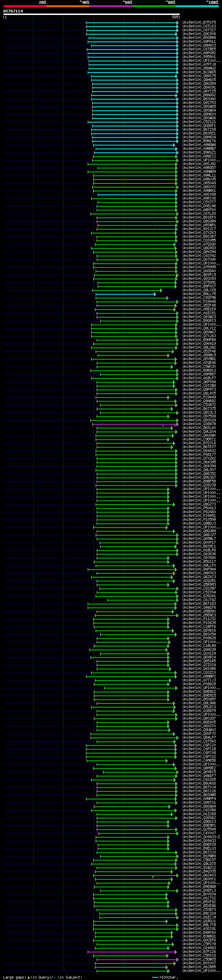
Task: Select the UniRef100_C5Z121 subject name
Action: (199, 122)
